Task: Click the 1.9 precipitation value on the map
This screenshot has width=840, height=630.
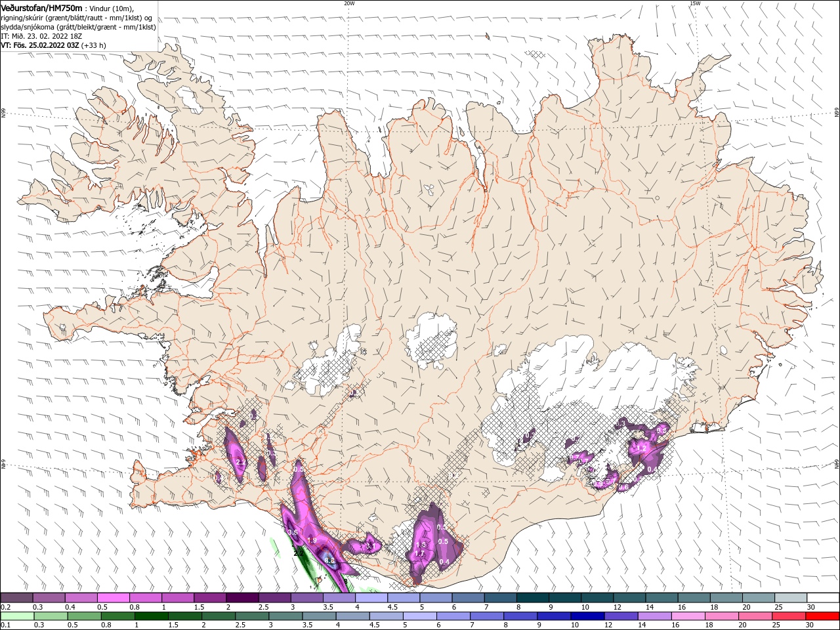Action: coord(312,540)
